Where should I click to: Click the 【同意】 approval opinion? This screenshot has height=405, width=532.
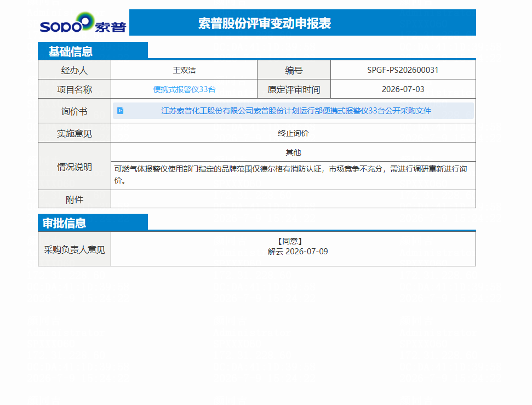coord(290,241)
